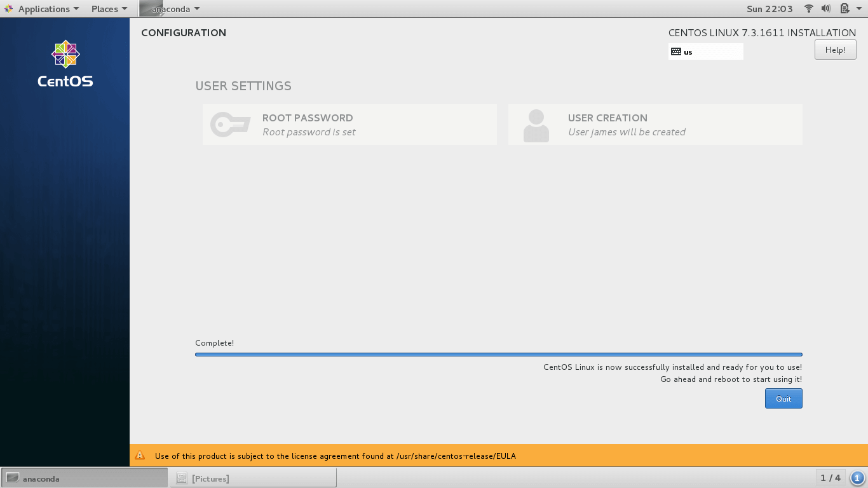Image resolution: width=868 pixels, height=488 pixels.
Task: Open the Wi-Fi network status icon
Action: (x=808, y=9)
